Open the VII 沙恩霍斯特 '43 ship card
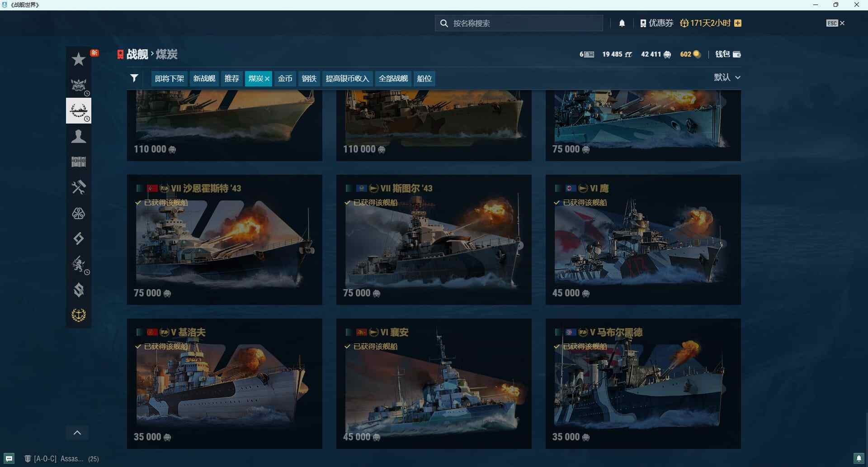Image resolution: width=868 pixels, height=467 pixels. click(225, 240)
